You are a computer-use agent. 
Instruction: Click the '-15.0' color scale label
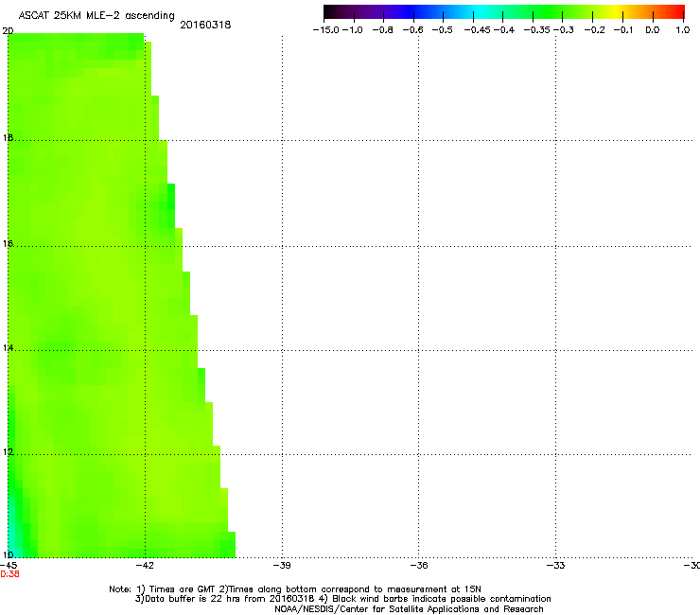click(x=326, y=30)
